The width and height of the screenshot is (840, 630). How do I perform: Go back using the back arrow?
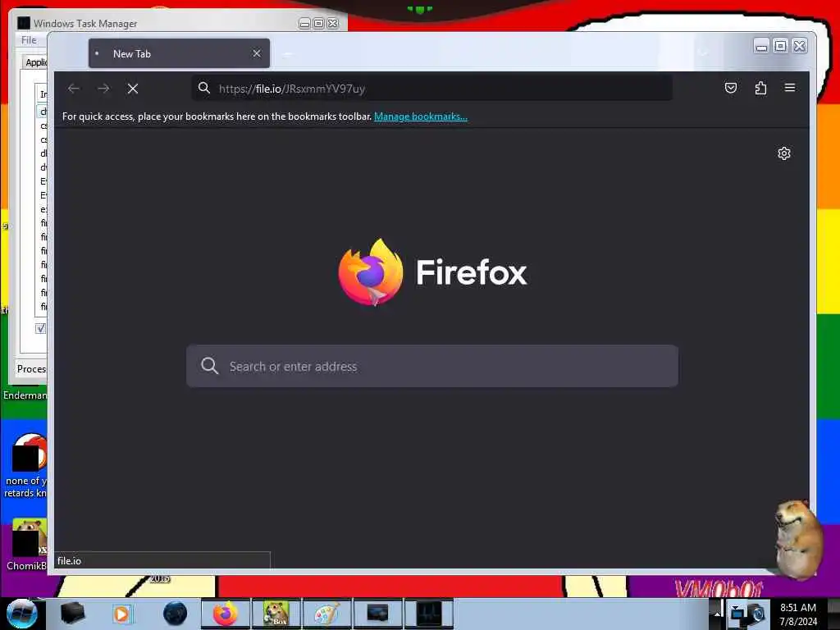[73, 89]
